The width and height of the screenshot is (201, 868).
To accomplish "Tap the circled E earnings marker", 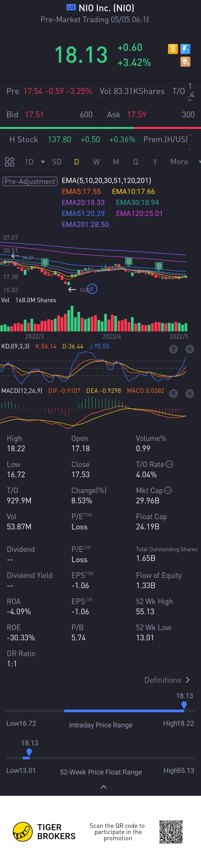I will [92, 289].
